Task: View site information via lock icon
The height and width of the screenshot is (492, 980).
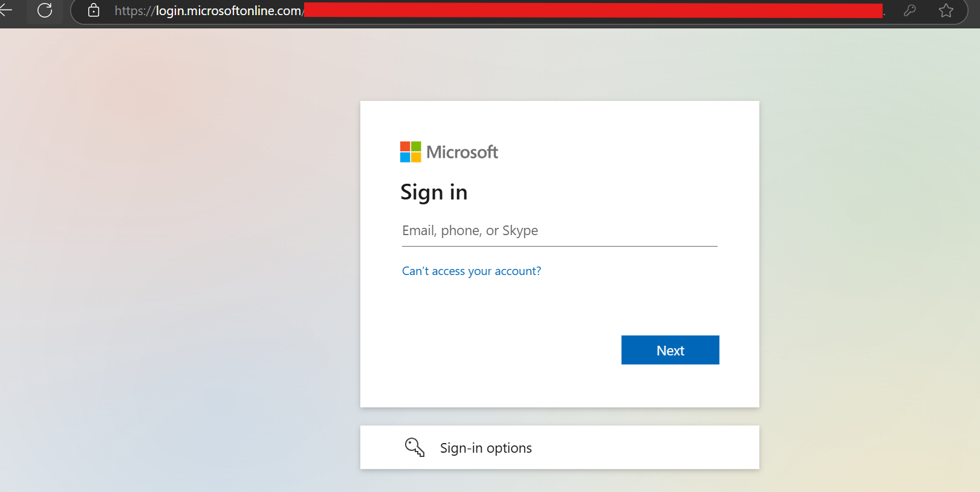Action: coord(94,10)
